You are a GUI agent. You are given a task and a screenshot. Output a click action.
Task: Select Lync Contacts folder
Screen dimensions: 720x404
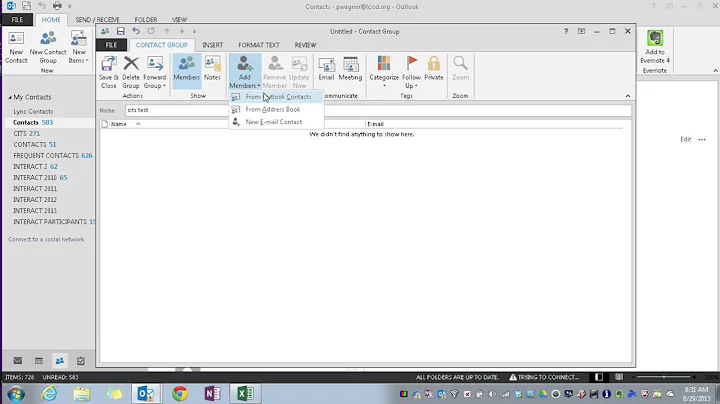(x=33, y=112)
